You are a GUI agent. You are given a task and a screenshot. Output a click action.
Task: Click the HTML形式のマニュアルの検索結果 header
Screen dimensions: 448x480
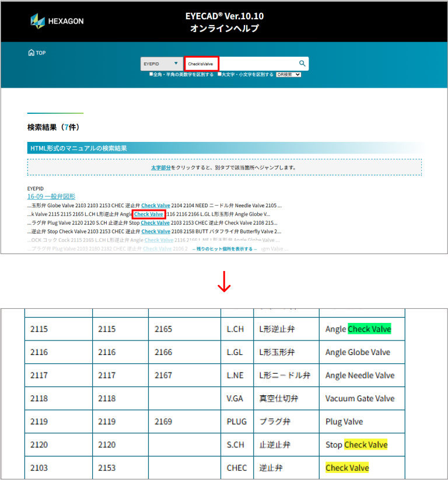point(79,148)
